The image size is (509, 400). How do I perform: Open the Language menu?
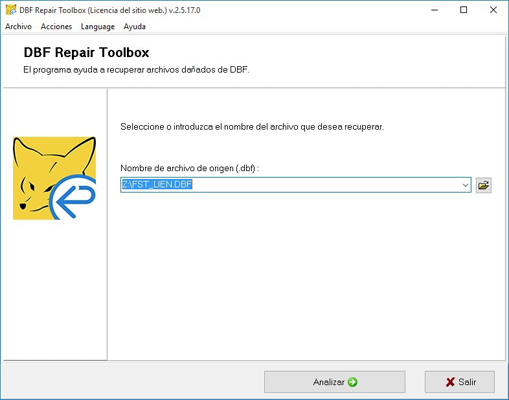[98, 26]
